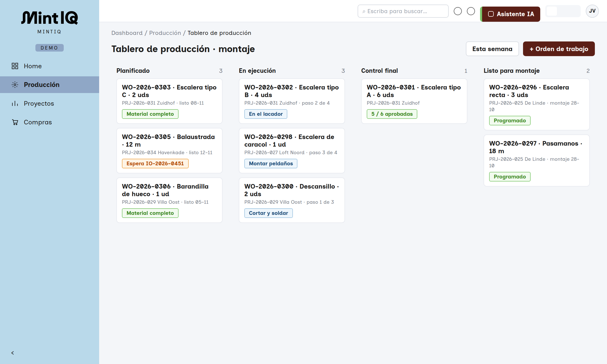Screen dimensions: 607x364
Task: Open the JV user avatar
Action: (592, 11)
